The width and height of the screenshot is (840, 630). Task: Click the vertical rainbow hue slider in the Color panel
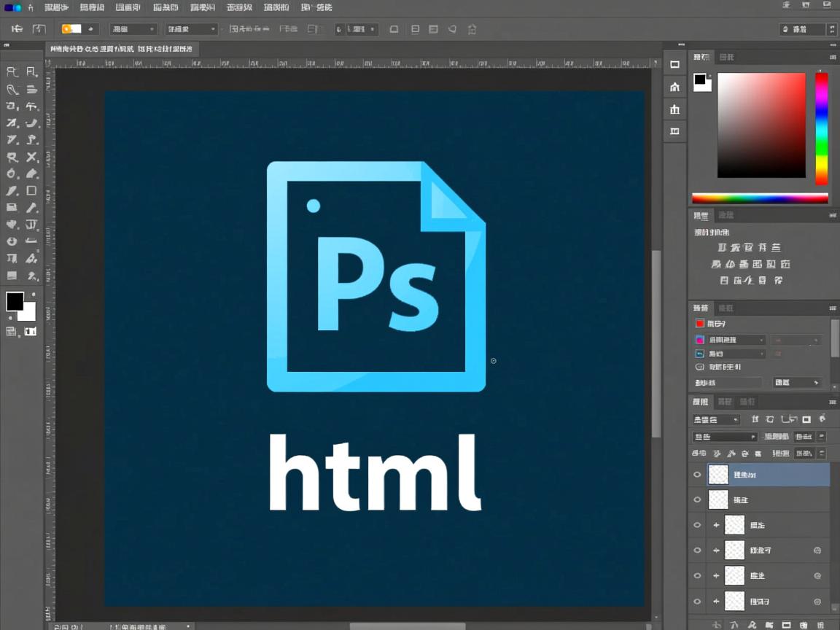pos(821,128)
